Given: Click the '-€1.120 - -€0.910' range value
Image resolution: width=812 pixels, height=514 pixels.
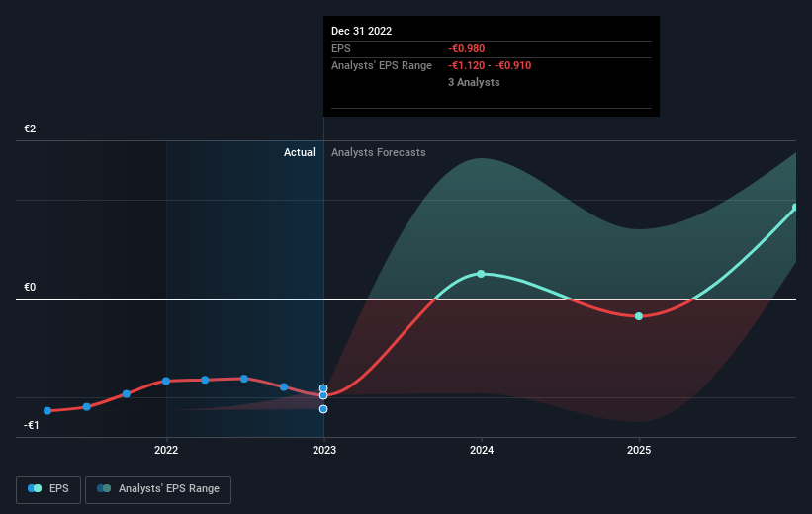Looking at the screenshot, I should (x=490, y=66).
